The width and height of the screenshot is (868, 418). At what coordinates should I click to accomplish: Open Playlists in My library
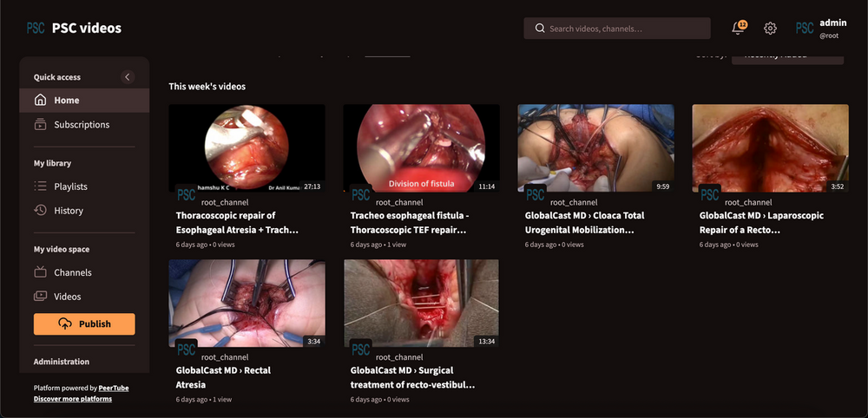coord(84,186)
